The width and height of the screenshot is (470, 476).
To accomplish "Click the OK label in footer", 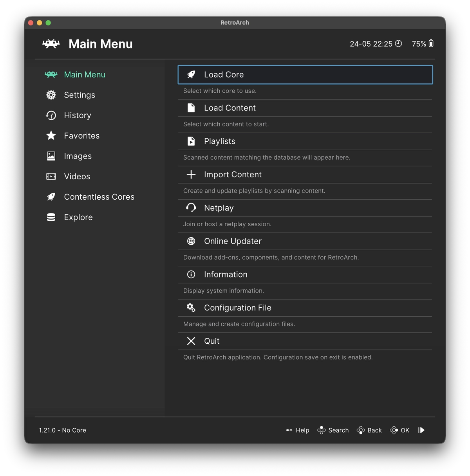I will (405, 430).
